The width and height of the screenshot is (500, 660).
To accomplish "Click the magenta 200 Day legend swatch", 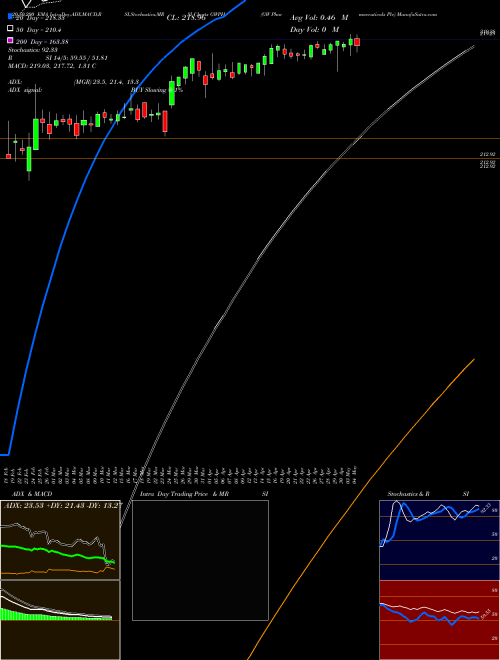I will click(10, 40).
